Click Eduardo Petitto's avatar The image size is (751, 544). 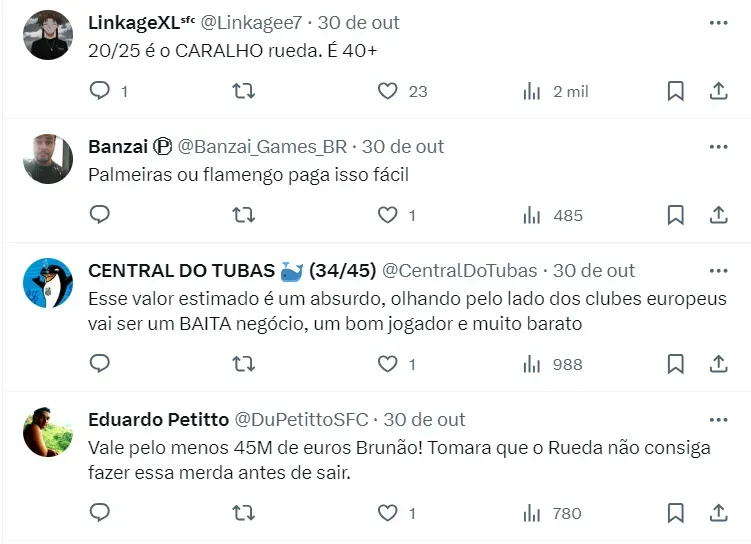point(48,432)
